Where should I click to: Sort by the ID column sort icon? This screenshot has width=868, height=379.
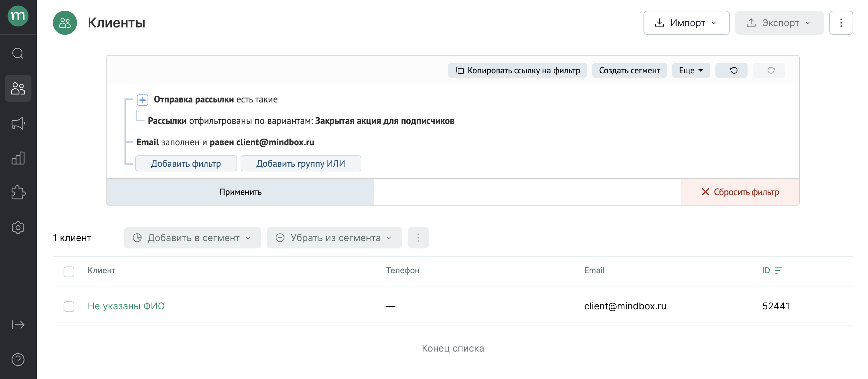[778, 271]
